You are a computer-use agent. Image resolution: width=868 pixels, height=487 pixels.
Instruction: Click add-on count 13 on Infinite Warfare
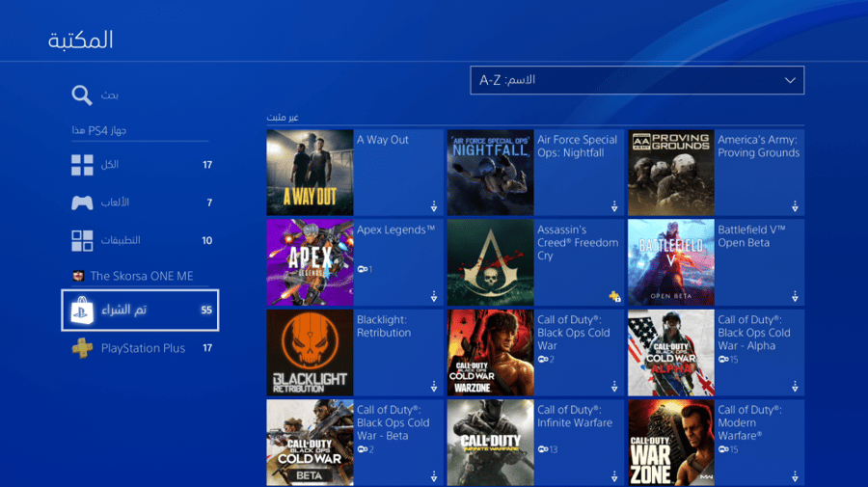[x=548, y=450]
